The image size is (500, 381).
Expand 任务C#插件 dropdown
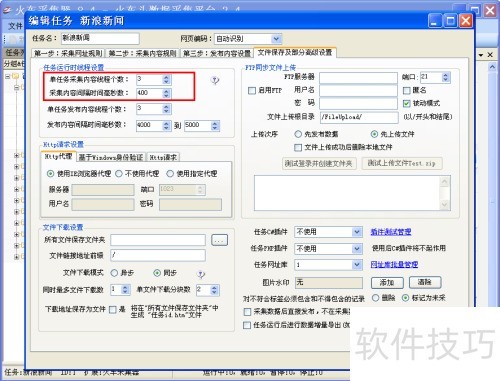(x=357, y=232)
